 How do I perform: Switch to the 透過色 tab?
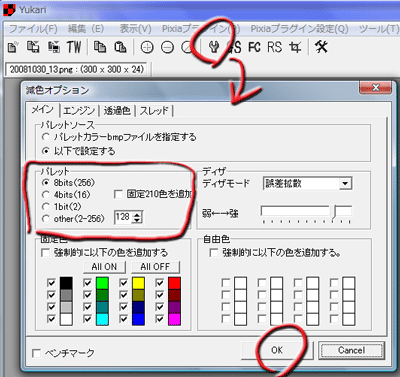(x=117, y=110)
